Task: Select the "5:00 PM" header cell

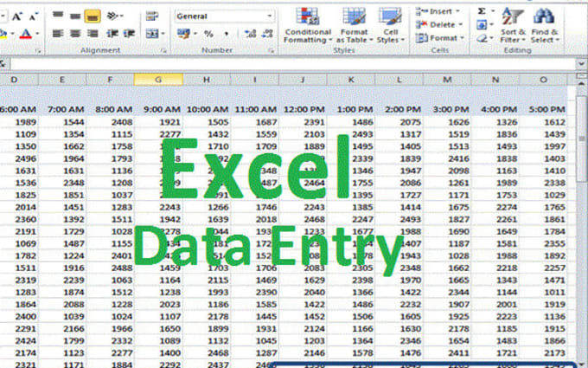Action: click(x=543, y=109)
